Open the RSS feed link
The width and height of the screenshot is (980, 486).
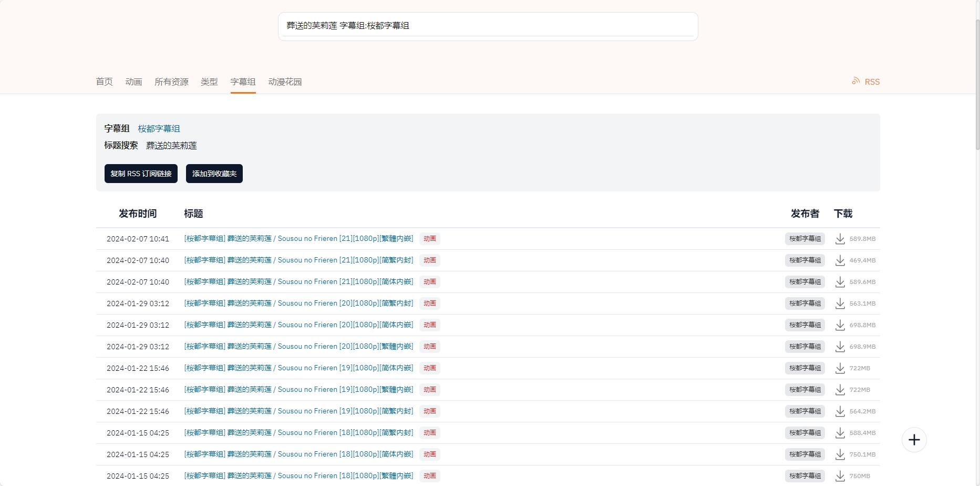tap(866, 82)
